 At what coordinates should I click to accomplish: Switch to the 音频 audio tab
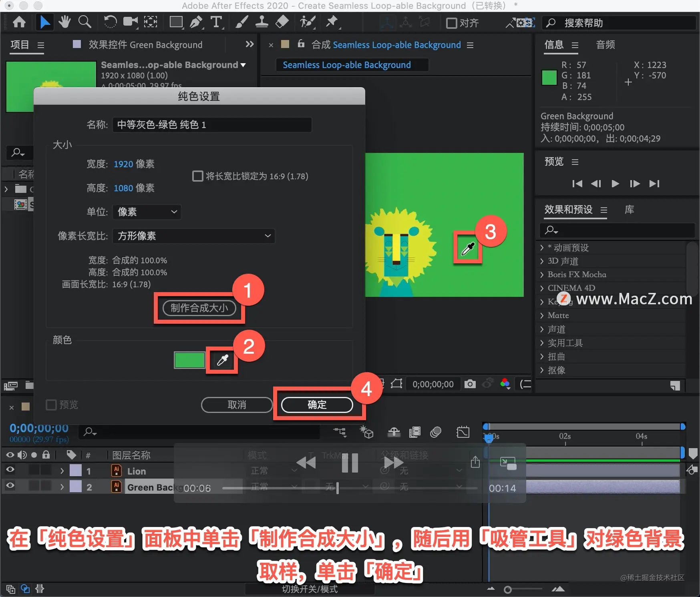(x=605, y=45)
